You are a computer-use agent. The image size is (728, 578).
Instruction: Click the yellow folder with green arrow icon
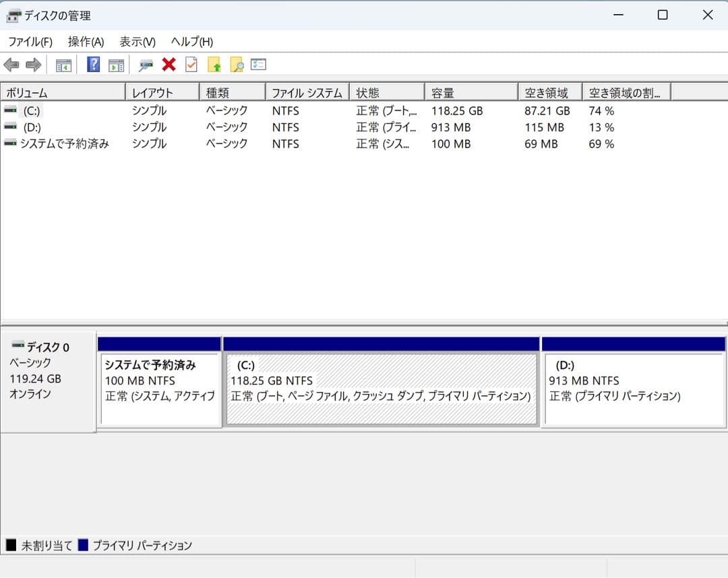(x=214, y=65)
